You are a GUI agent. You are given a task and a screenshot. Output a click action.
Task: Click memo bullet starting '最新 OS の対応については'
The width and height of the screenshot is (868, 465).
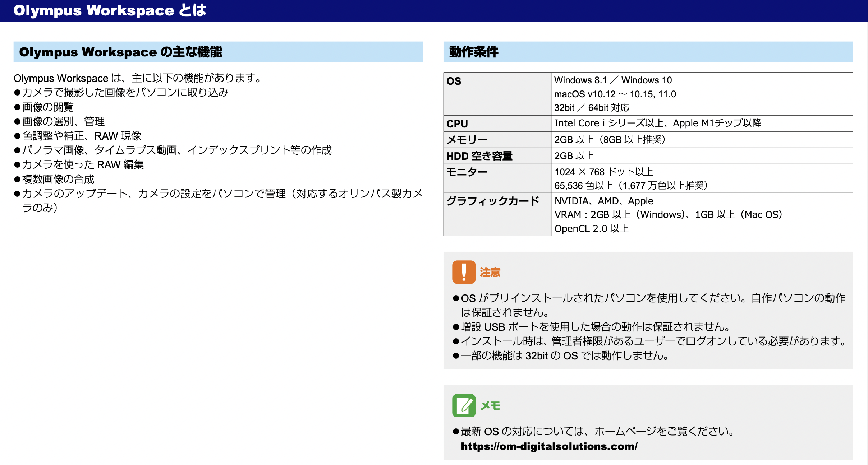tap(594, 431)
